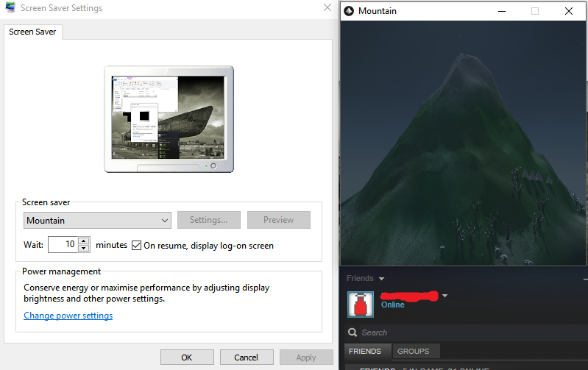Click the Mountain window app icon
The width and height of the screenshot is (588, 370).
tap(349, 11)
